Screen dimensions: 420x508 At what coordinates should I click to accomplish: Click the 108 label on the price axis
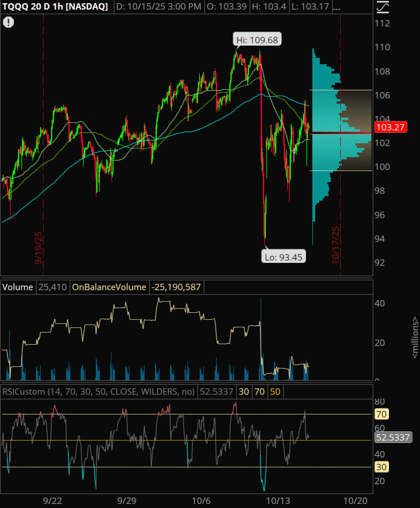(382, 71)
